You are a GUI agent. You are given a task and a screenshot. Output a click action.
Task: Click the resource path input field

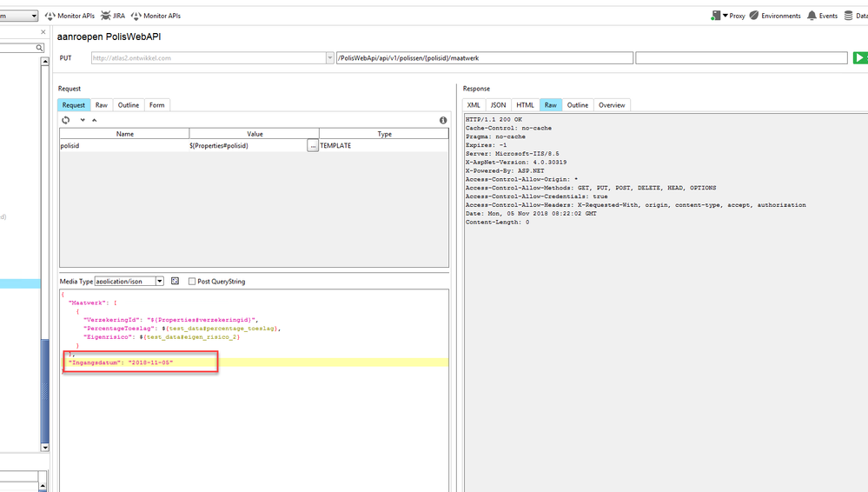pos(485,58)
